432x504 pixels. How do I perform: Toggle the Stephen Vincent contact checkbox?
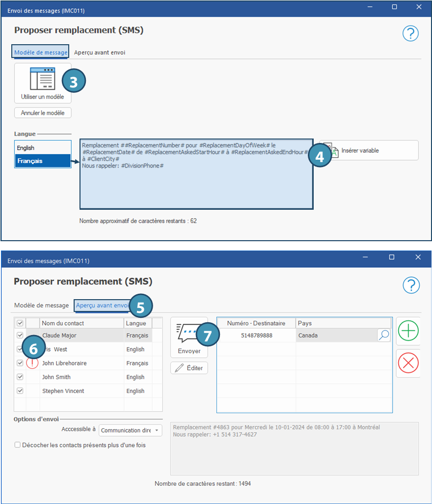point(20,391)
